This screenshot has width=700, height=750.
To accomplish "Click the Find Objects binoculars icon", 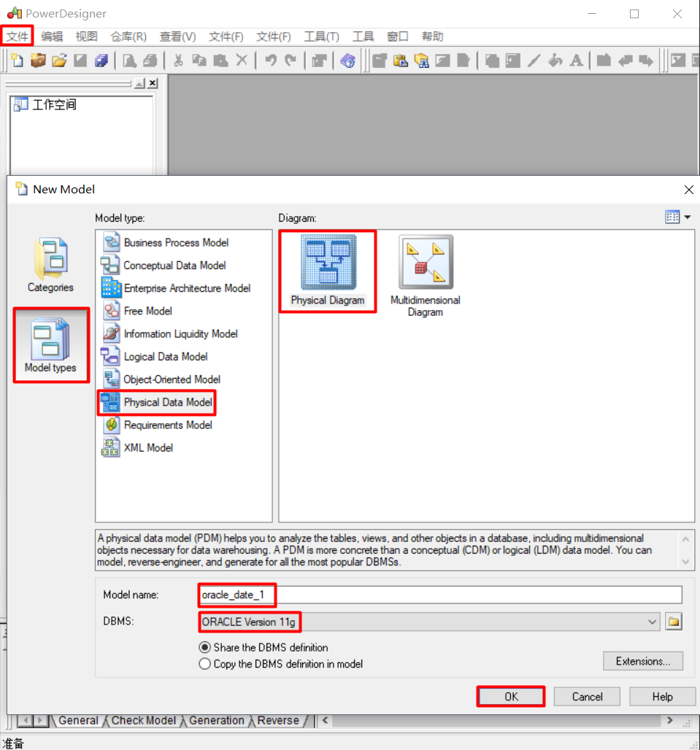I will [421, 61].
